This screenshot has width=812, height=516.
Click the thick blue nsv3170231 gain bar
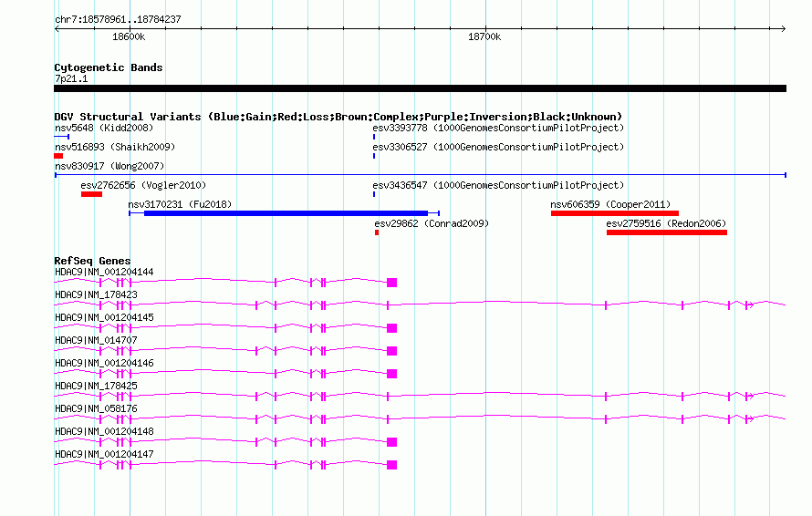[286, 213]
